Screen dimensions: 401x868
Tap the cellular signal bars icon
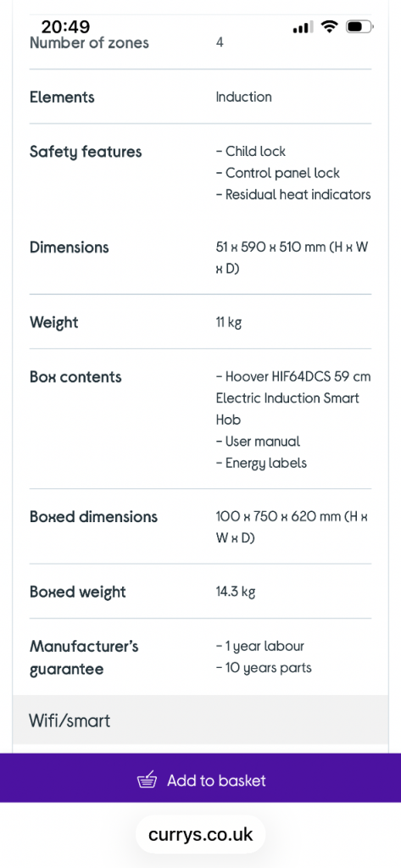click(303, 26)
